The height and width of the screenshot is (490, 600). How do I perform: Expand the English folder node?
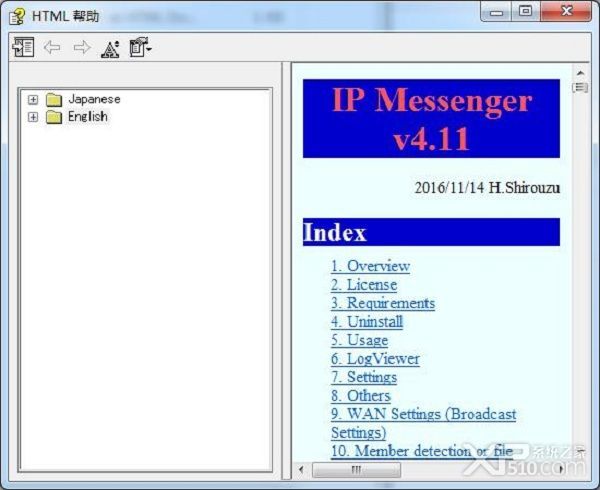coord(33,117)
